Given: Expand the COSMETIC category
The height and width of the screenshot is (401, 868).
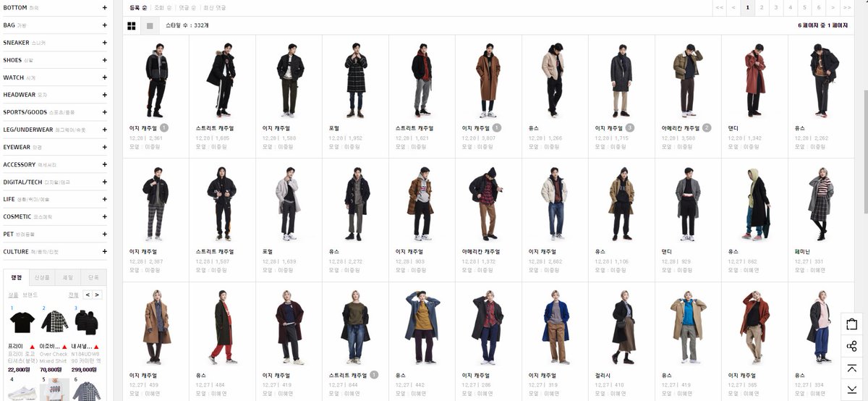Looking at the screenshot, I should [104, 216].
